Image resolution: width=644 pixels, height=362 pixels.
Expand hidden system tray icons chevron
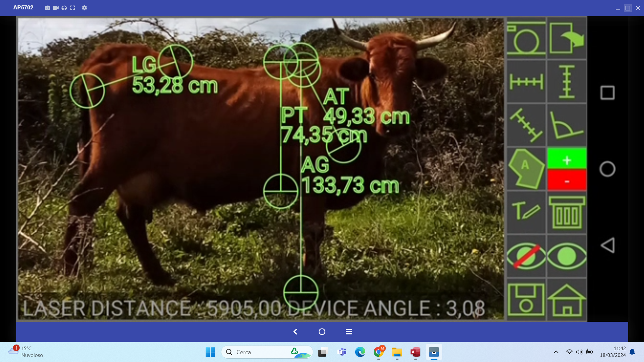[x=556, y=352]
